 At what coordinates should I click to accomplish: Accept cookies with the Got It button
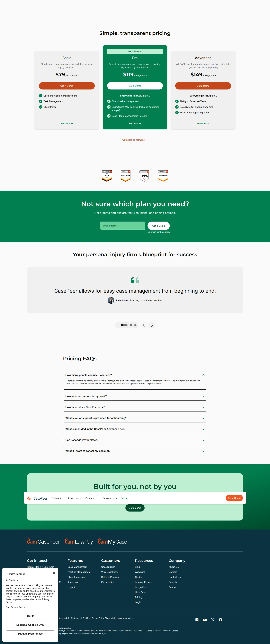[30, 616]
